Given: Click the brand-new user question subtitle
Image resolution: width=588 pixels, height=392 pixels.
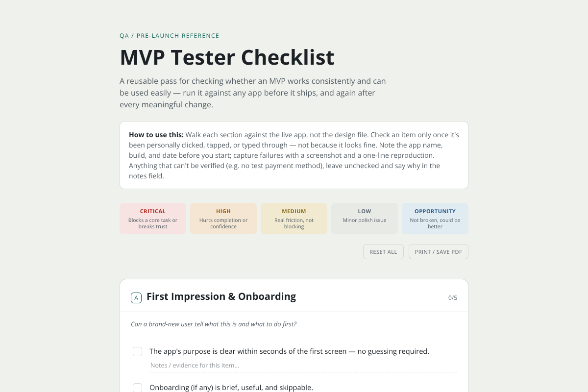Looking at the screenshot, I should 214,324.
